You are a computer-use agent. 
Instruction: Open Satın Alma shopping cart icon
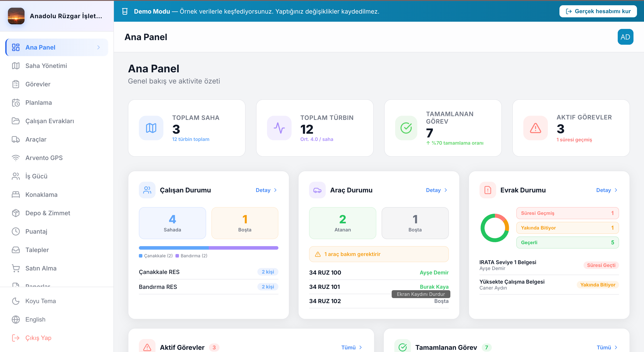(16, 268)
